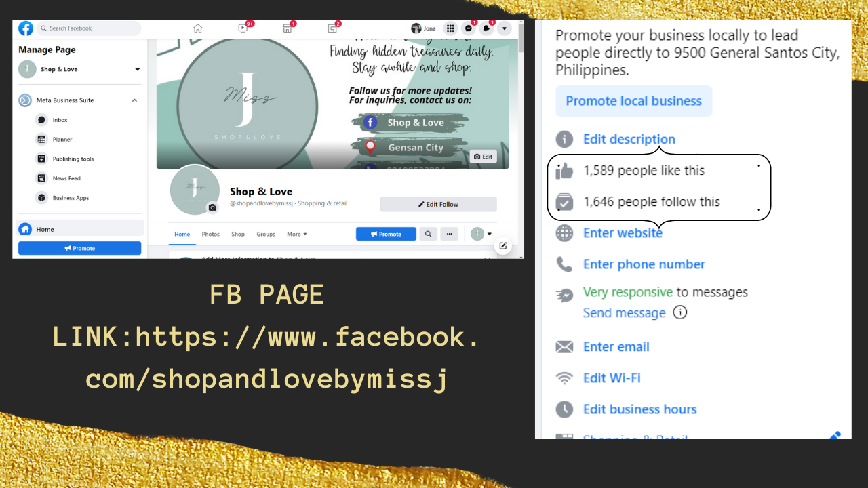Click the Search Facebook field
Screen dimensions: 868x488
pyautogui.click(x=88, y=28)
